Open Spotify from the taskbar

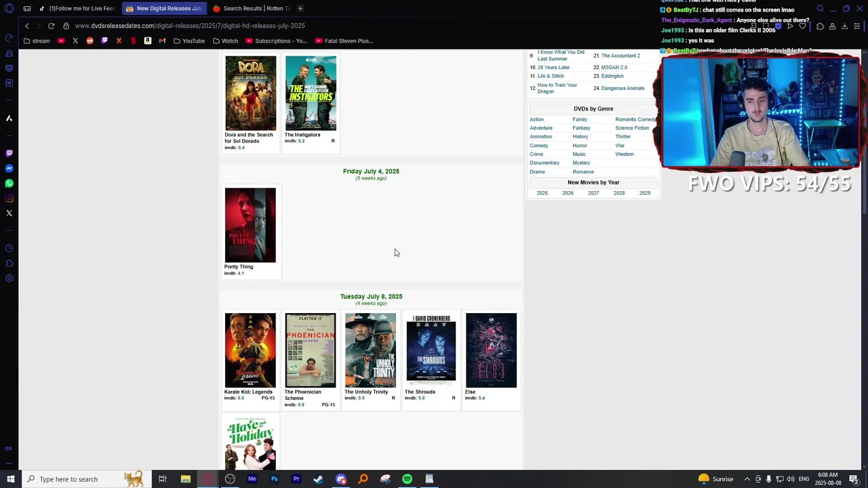[407, 479]
